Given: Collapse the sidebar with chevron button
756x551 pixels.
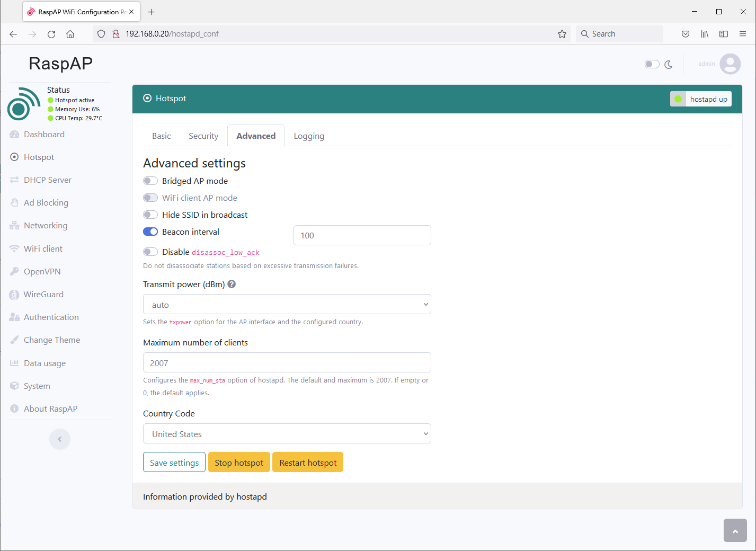Looking at the screenshot, I should click(x=60, y=439).
